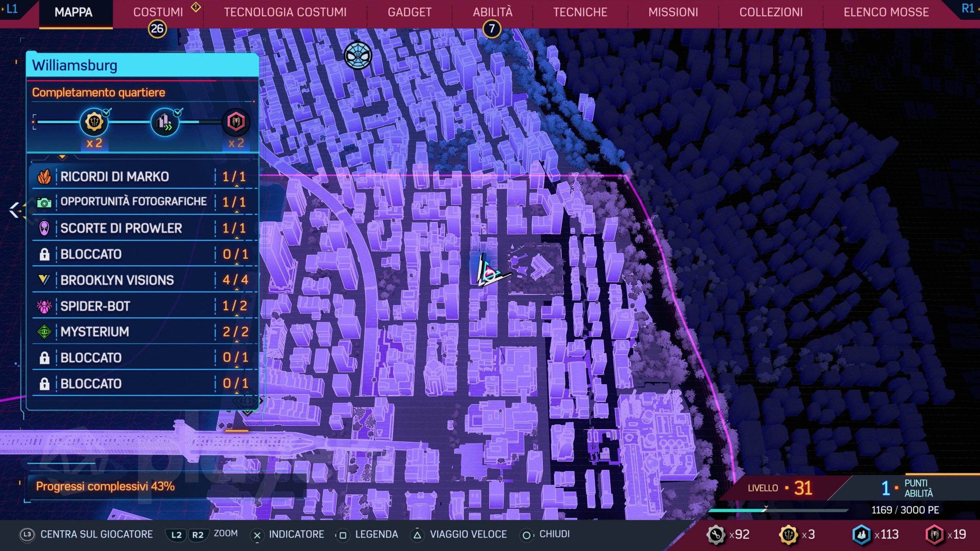Viewport: 980px width, 551px height.
Task: Switch to the Costumi tab
Action: (x=158, y=12)
